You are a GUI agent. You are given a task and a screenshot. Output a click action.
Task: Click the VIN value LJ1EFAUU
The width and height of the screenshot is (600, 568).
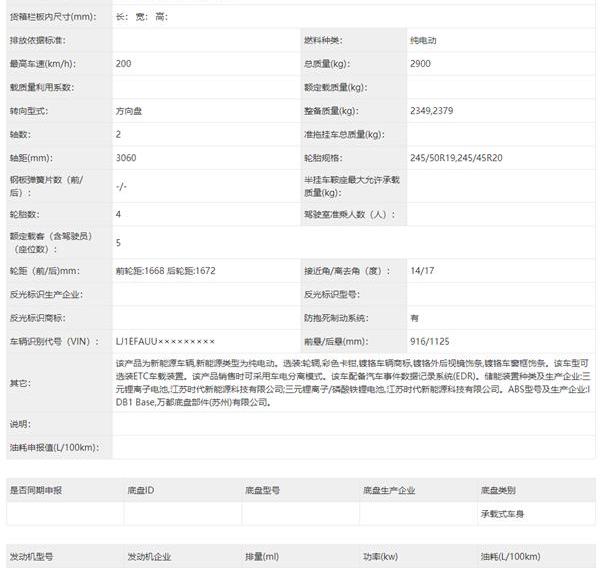pos(165,341)
